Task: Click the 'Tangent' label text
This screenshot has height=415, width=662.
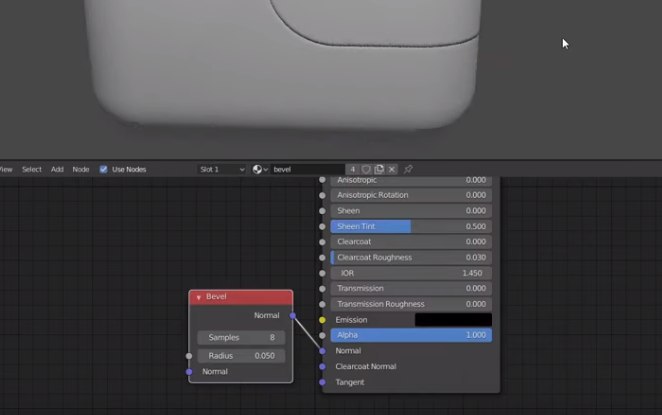Action: [x=350, y=382]
